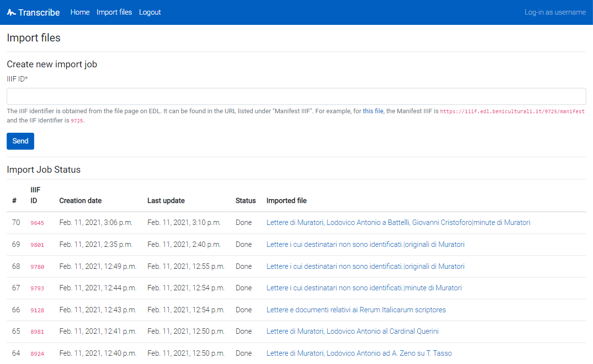Focus the IIIF ID input field
The image size is (593, 364).
(296, 97)
